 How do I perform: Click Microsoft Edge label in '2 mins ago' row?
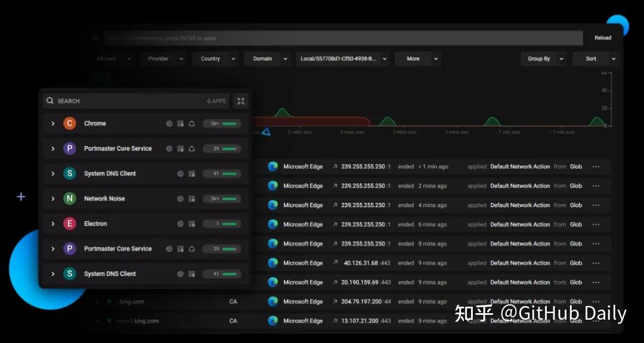click(x=303, y=186)
